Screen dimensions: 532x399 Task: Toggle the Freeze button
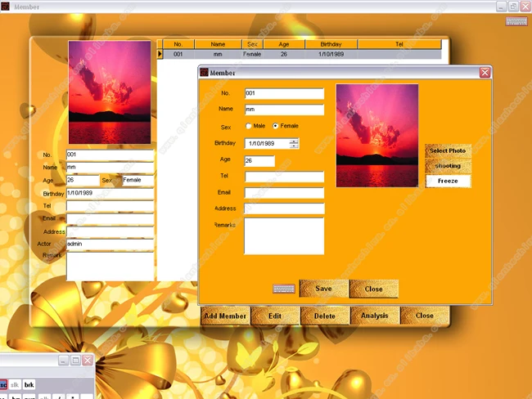tap(449, 181)
